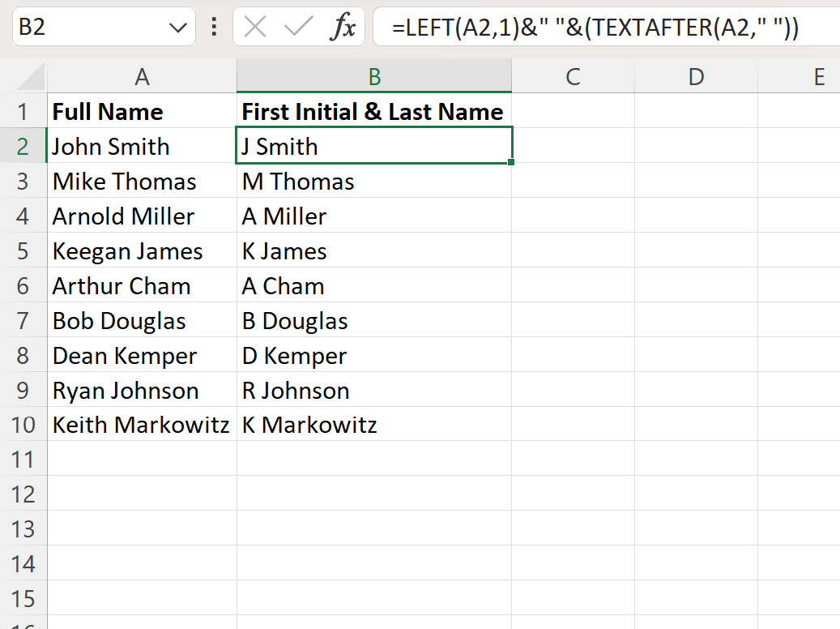Click the Enter checkmark icon in formula bar
Viewport: 840px width, 629px height.
[x=296, y=27]
